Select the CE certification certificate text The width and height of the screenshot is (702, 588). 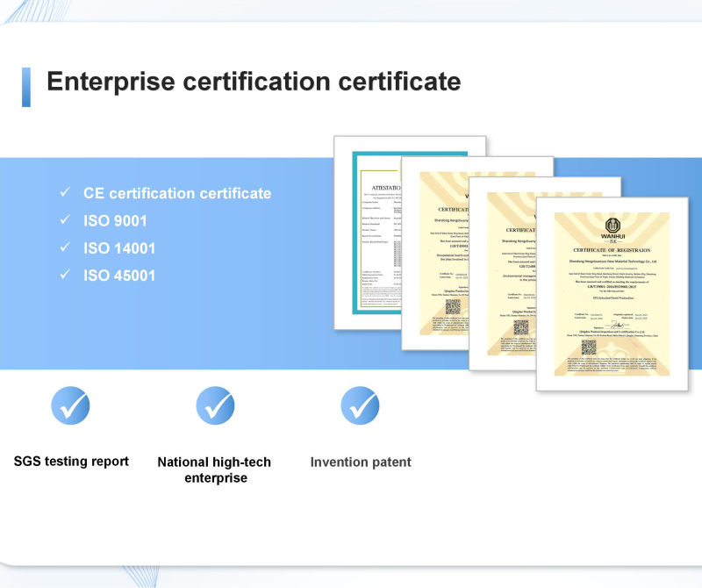pyautogui.click(x=177, y=193)
